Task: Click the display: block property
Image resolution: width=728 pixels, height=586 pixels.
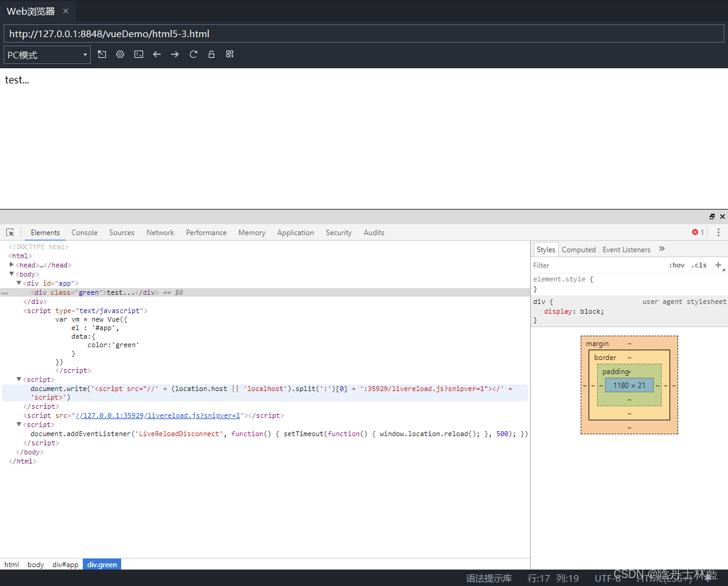Action: 574,311
